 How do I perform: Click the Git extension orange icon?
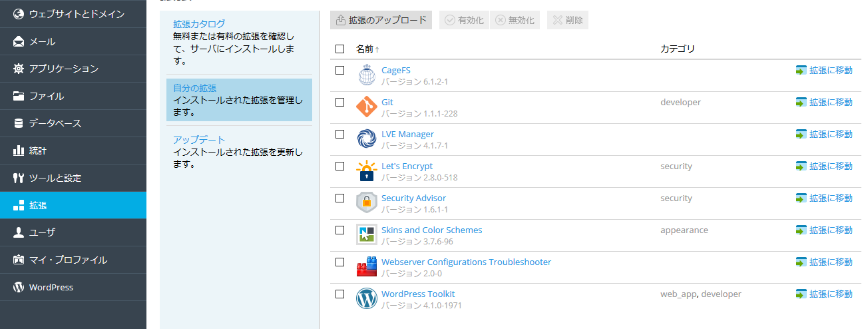[366, 107]
